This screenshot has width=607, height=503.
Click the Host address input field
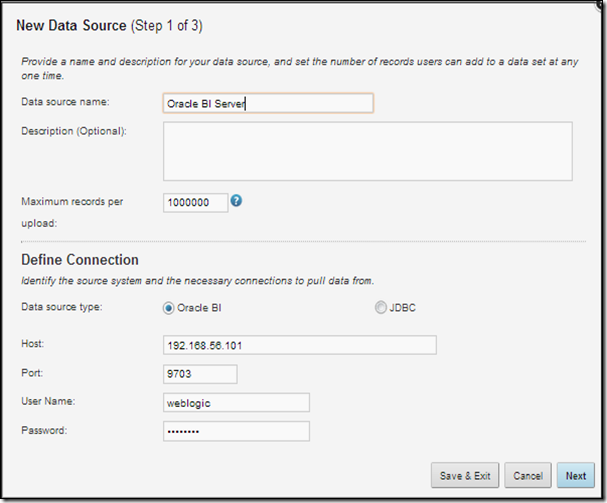pos(299,345)
